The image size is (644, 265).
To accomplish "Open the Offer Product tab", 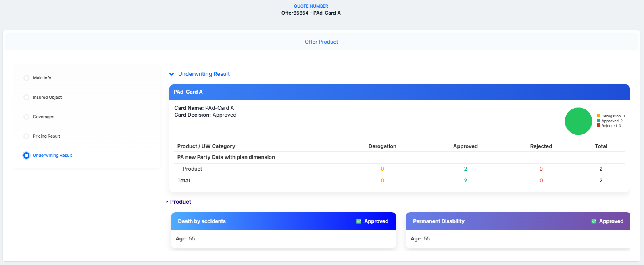I will [321, 42].
